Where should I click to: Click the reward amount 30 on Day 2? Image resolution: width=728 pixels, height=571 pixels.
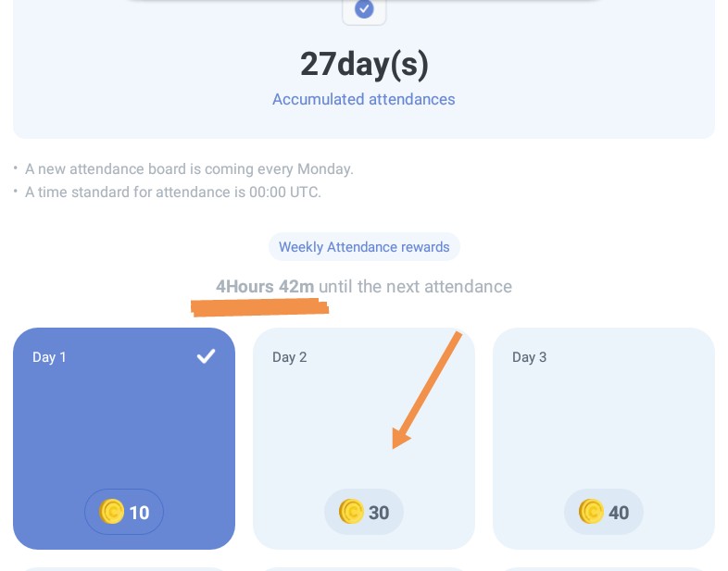coord(379,513)
